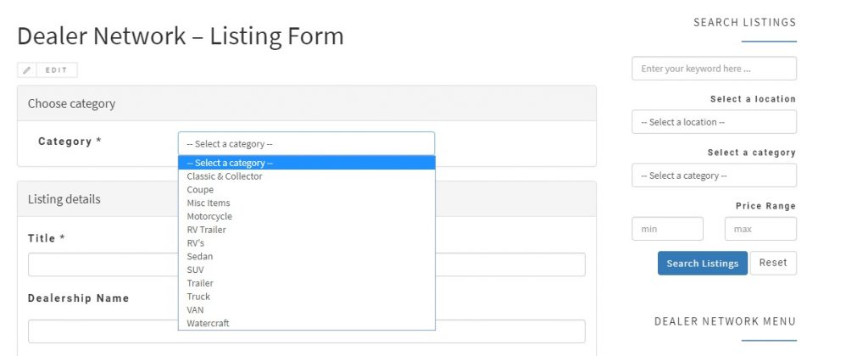Open the Category dropdown in form
The image size is (868, 356).
(306, 143)
